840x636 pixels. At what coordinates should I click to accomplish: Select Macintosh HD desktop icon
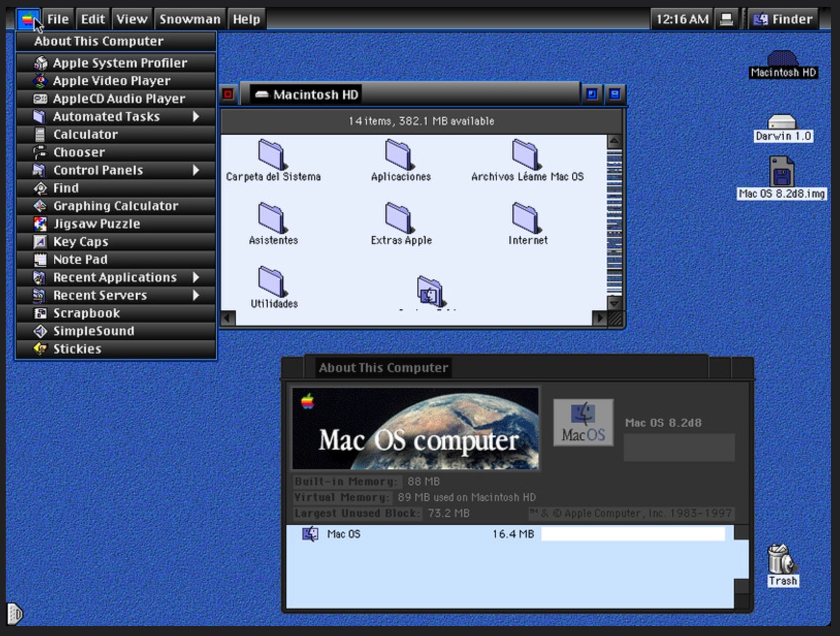783,65
